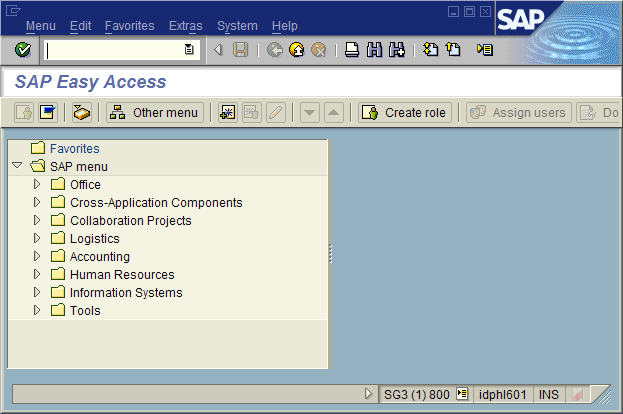
Task: Select the Information Systems tree item
Action: click(126, 293)
